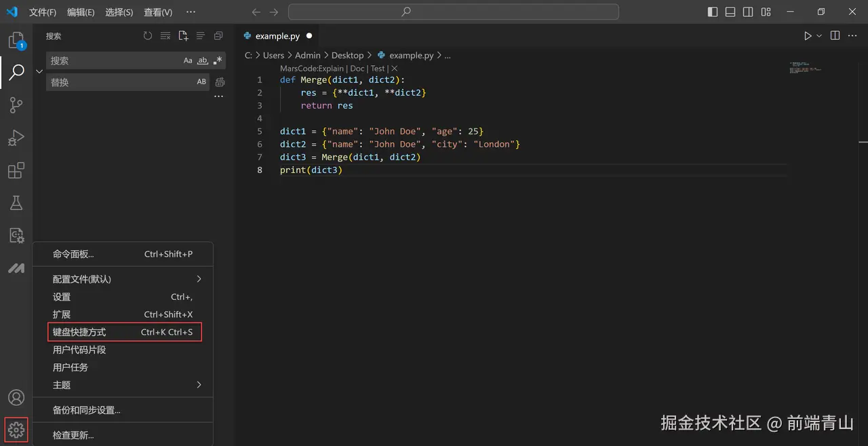Open the Explorer view in activity bar

(x=16, y=41)
